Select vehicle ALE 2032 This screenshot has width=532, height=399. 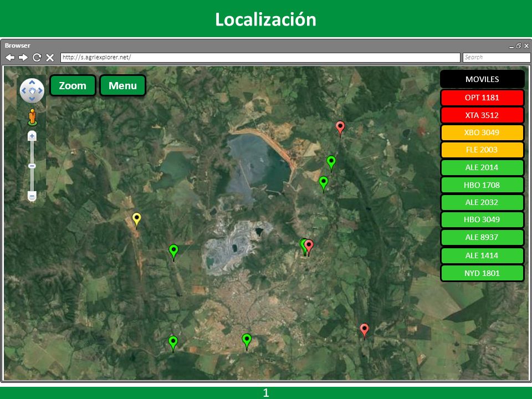482,203
